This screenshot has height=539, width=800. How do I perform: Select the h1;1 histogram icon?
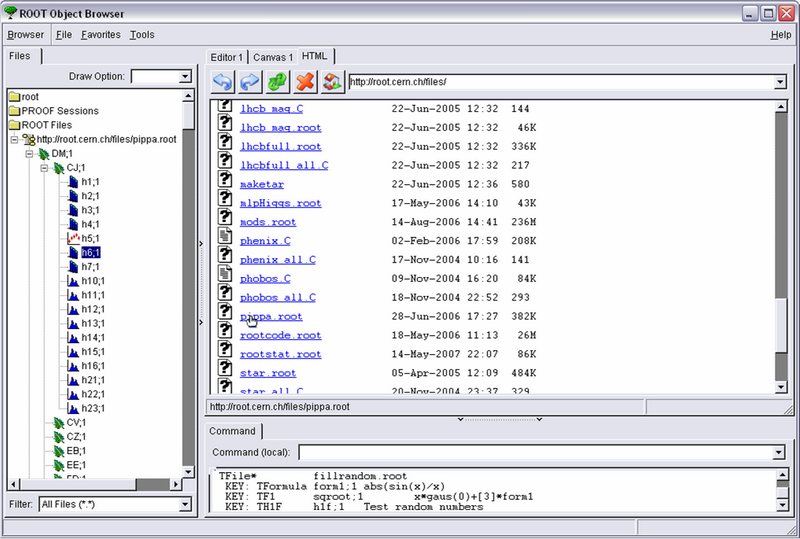pos(73,182)
